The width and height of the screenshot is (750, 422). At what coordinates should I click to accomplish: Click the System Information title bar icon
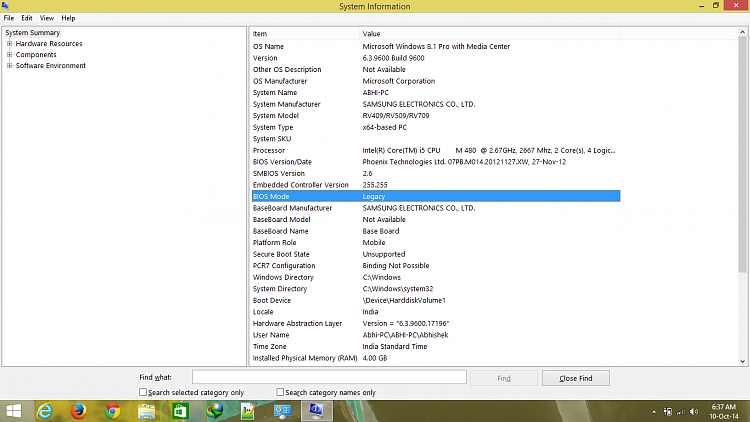pyautogui.click(x=5, y=6)
